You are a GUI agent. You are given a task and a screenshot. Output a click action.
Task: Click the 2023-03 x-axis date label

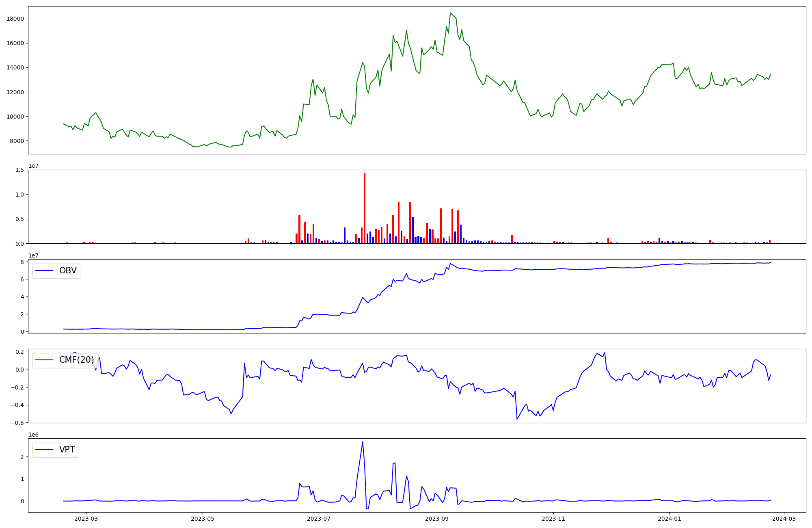click(x=86, y=519)
